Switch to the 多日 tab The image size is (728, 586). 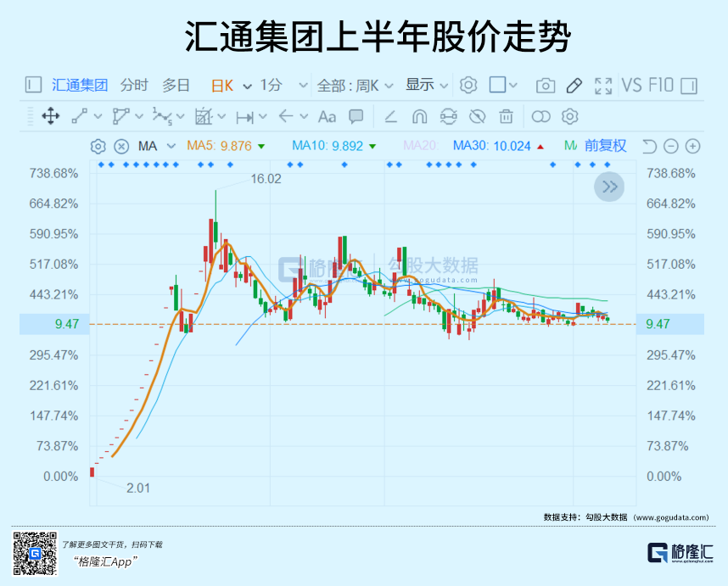176,85
